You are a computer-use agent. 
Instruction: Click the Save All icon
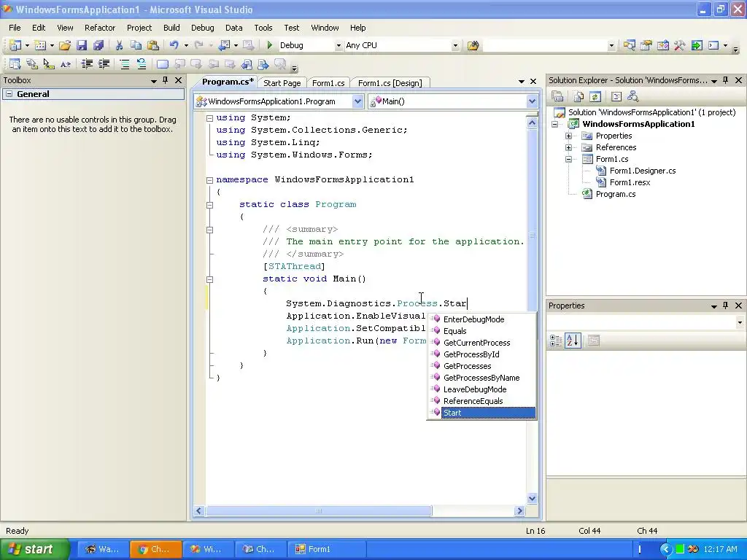coord(98,45)
